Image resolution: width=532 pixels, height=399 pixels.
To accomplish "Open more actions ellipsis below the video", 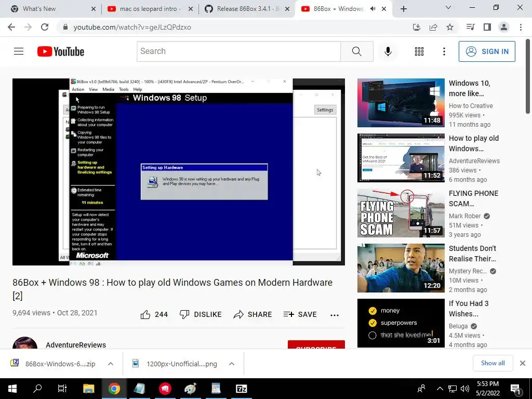I will [335, 315].
